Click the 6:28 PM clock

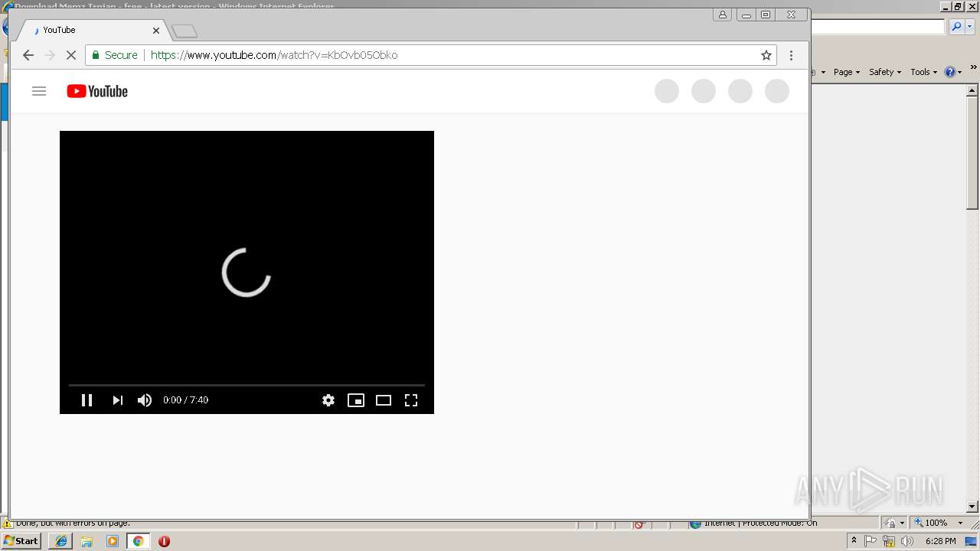[x=940, y=541]
